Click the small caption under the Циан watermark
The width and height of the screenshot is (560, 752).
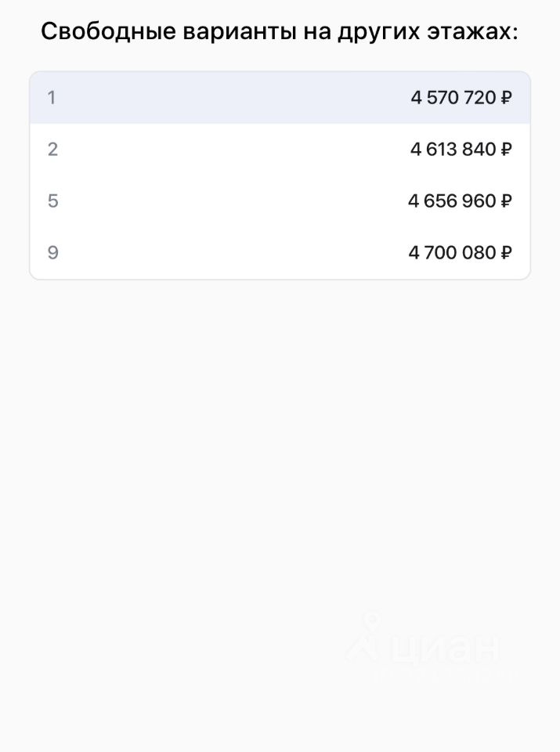click(443, 675)
